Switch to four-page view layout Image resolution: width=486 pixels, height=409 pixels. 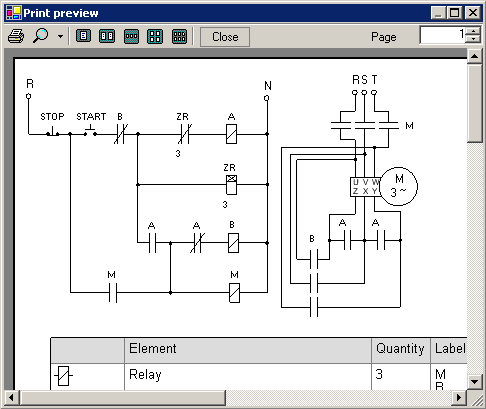click(155, 36)
